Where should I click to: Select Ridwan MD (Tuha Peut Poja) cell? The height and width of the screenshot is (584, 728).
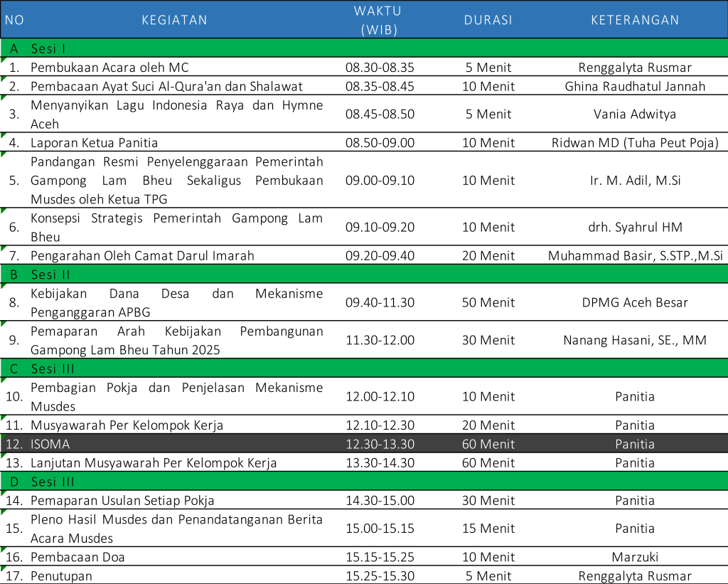(635, 143)
